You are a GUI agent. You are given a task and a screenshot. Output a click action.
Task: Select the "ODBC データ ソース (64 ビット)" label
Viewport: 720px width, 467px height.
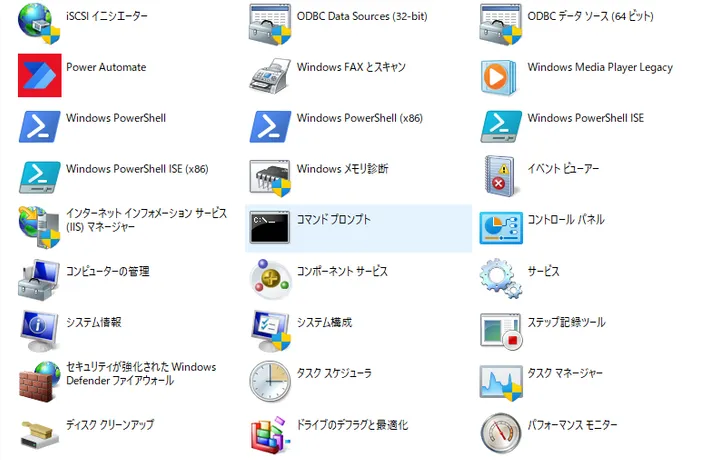(591, 16)
